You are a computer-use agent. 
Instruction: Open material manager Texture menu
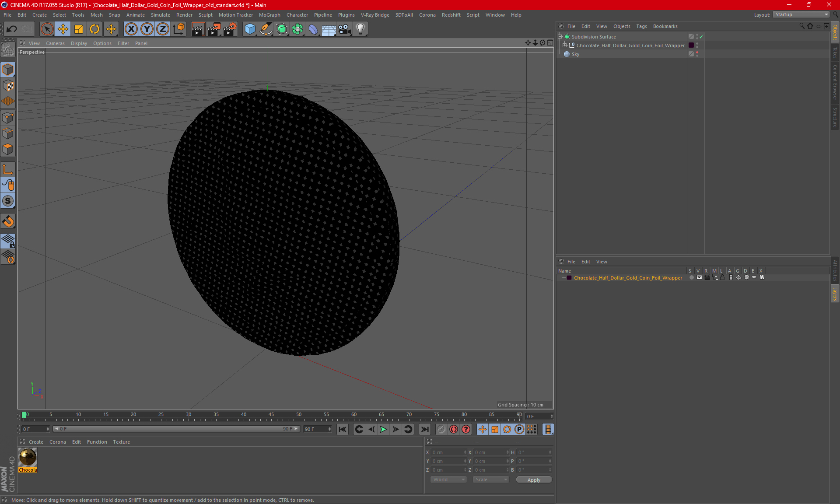[x=121, y=442]
